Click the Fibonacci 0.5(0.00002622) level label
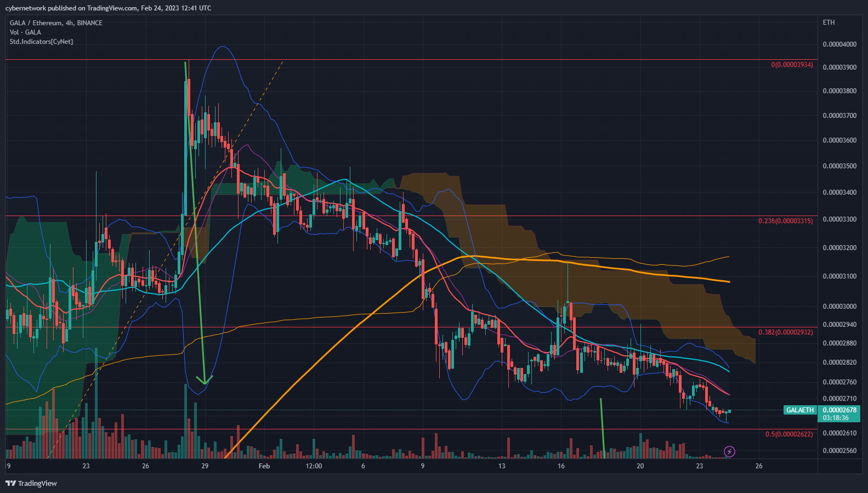 click(x=789, y=434)
